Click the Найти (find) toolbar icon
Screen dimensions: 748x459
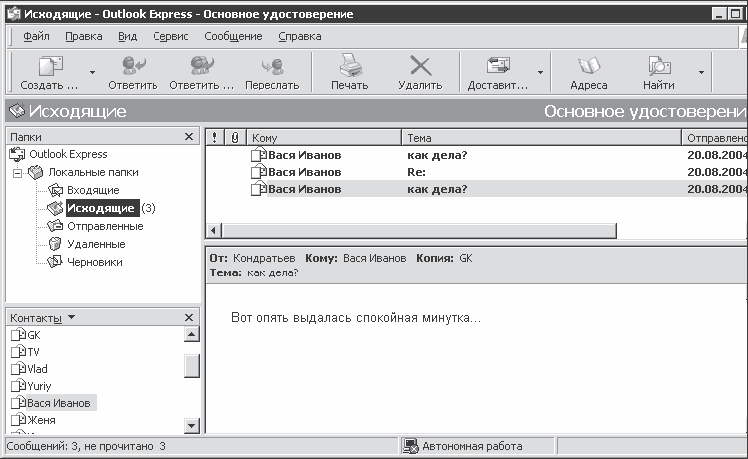[x=659, y=67]
